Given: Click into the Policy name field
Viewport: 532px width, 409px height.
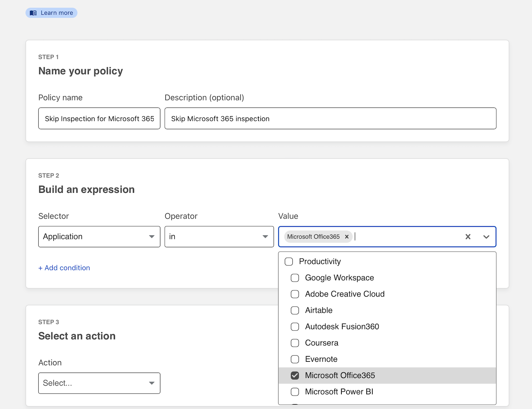Looking at the screenshot, I should click(x=99, y=119).
